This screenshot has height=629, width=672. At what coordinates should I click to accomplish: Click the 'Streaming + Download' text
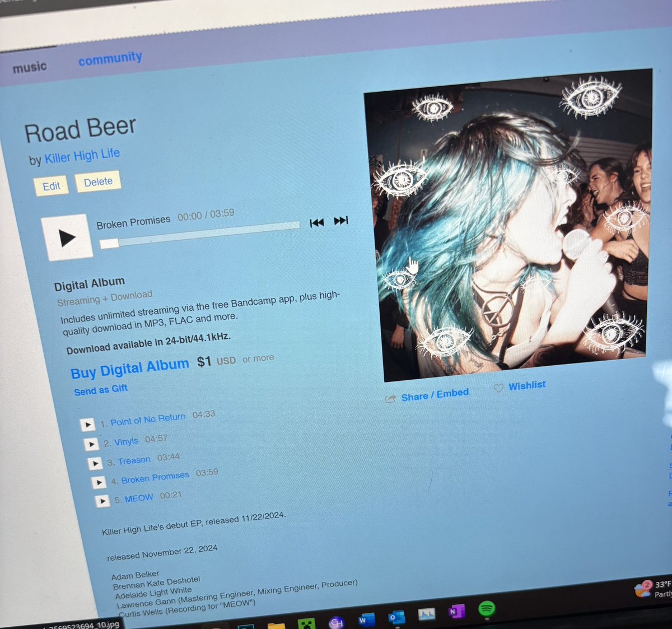(105, 298)
